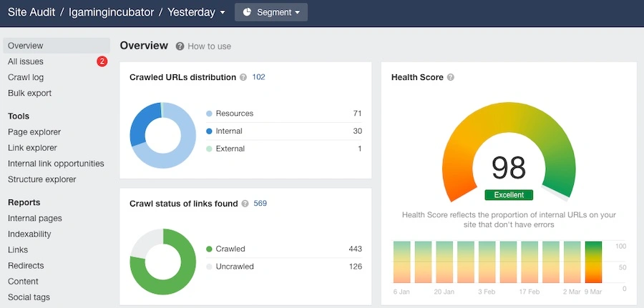Open the Crawl log page in sidebar

point(26,77)
